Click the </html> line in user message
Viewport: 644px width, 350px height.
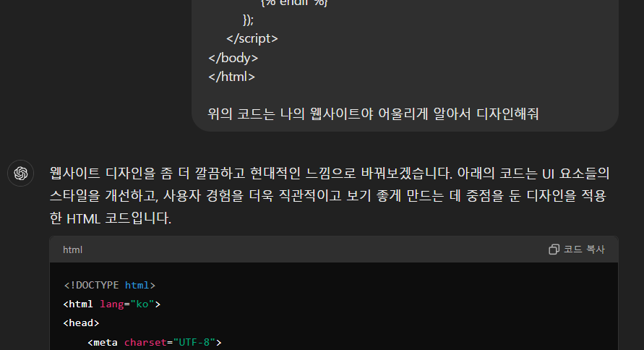click(231, 77)
